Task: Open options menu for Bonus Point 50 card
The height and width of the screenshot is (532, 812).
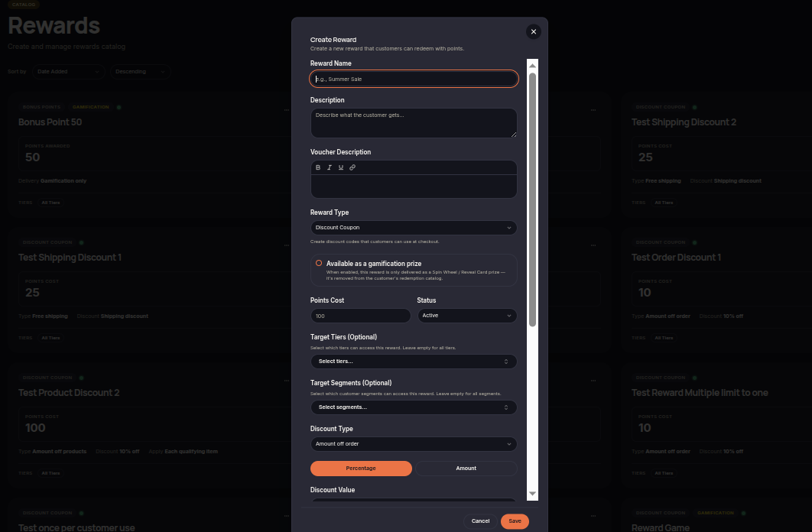Action: 287,110
